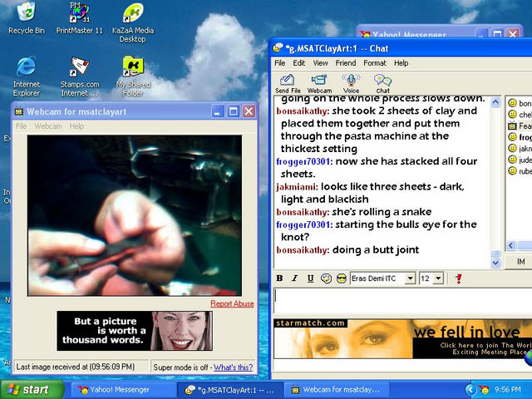Click Yahoo Messenger system tray icon
Image resolution: width=532 pixels, height=399 pixels.
pos(484,390)
